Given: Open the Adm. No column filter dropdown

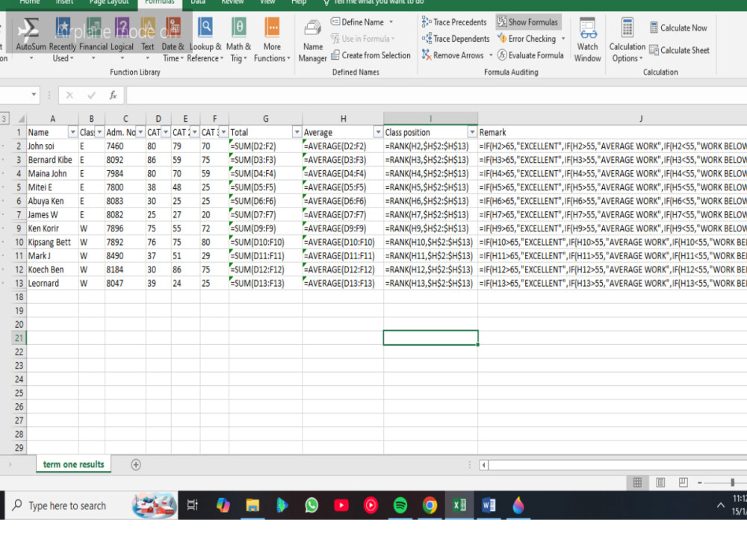Looking at the screenshot, I should pyautogui.click(x=140, y=132).
